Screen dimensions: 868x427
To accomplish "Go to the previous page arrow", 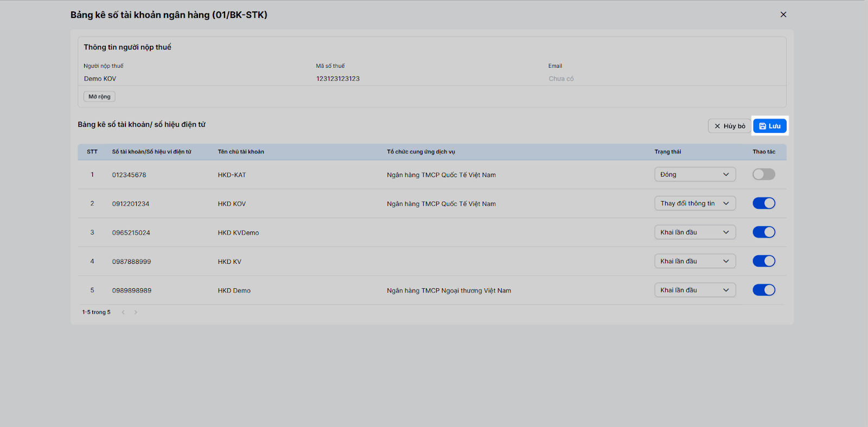I will [x=123, y=312].
